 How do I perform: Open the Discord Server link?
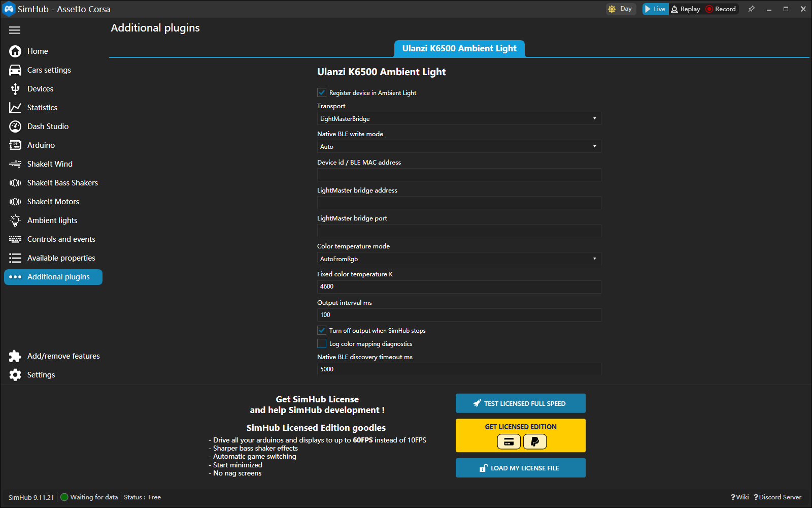pos(777,497)
